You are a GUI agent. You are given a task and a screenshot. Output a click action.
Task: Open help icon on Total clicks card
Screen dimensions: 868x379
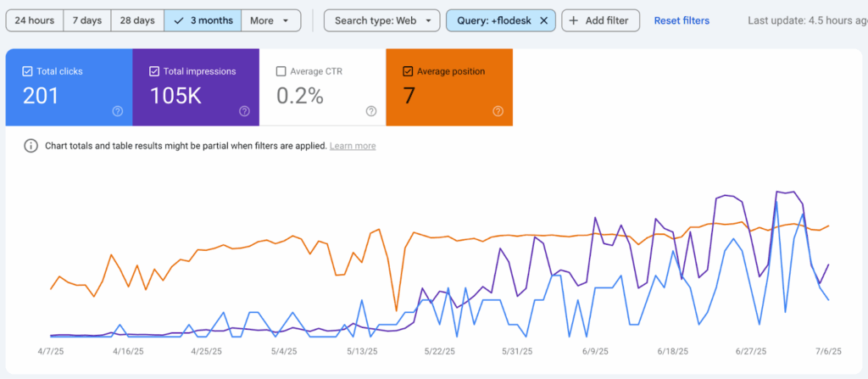pos(117,111)
